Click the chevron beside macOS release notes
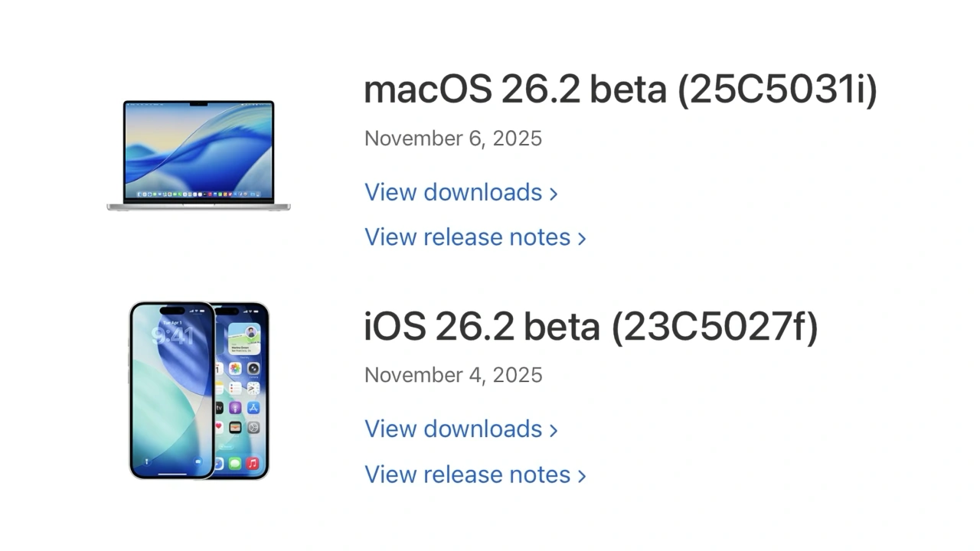 [582, 238]
